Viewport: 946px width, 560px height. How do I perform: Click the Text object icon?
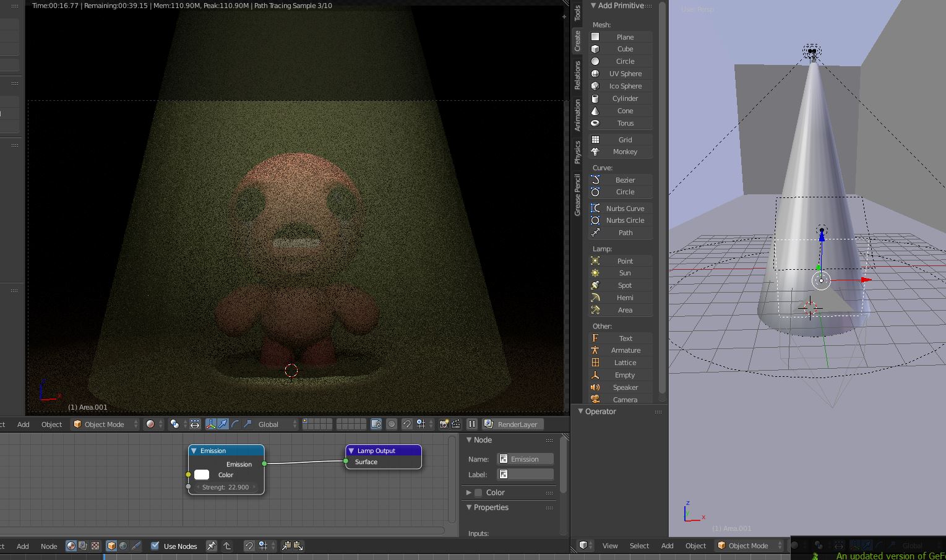595,338
